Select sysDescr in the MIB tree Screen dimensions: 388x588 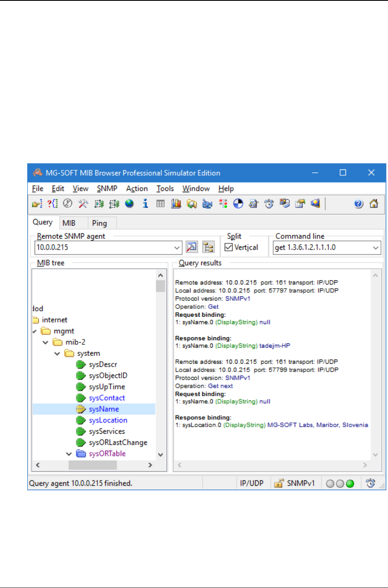click(x=103, y=365)
